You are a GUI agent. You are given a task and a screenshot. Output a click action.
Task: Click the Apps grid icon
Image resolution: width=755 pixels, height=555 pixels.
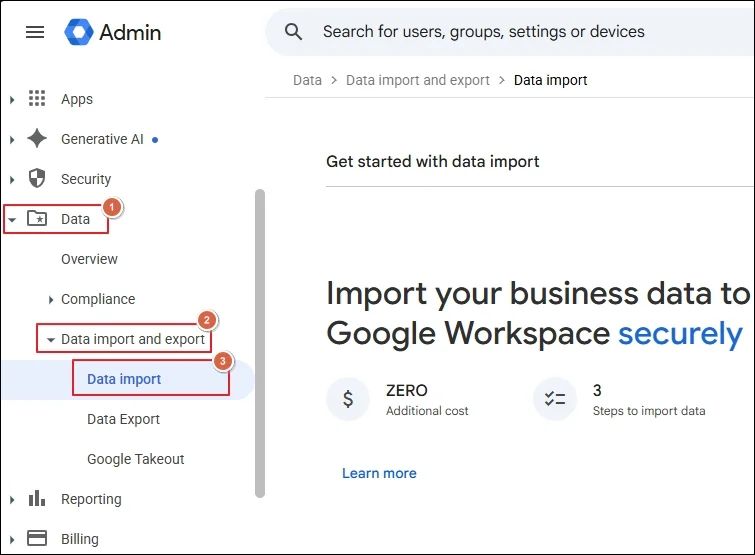pos(37,98)
